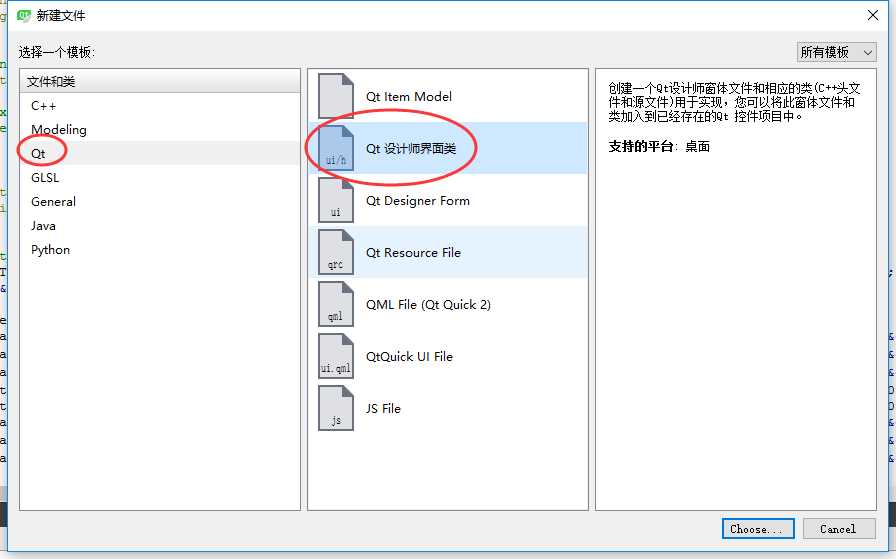This screenshot has height=559, width=896.
Task: Choose the QtQuick UI File template
Action: tap(448, 356)
